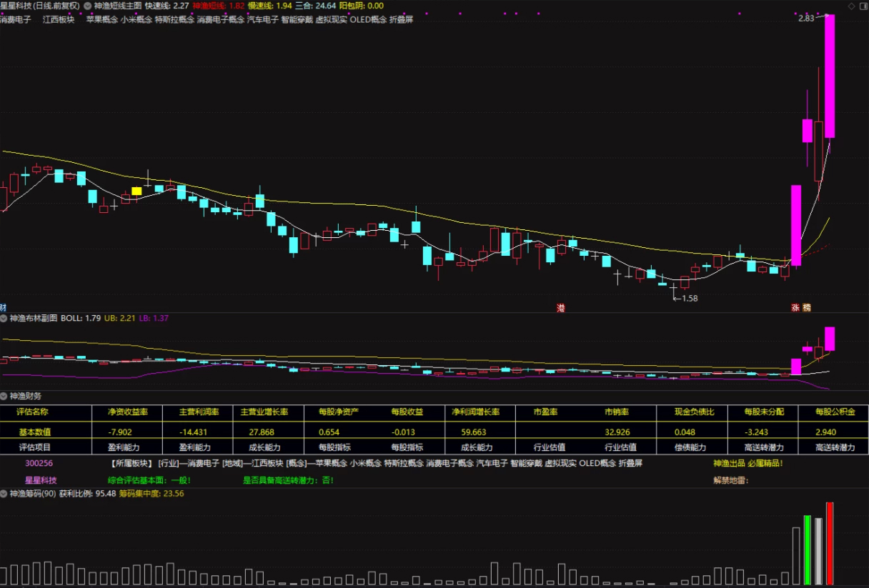Select the 消费电子 sector tag at top left
This screenshot has height=588, width=869.
click(x=16, y=19)
